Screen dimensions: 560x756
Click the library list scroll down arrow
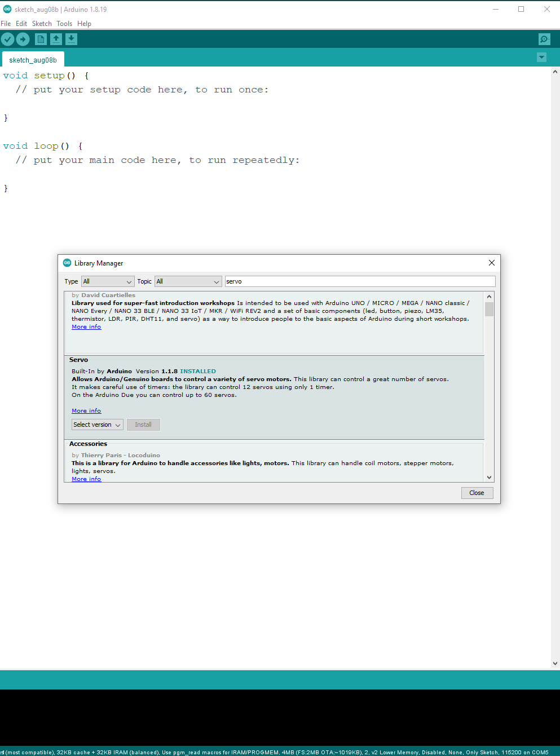489,477
